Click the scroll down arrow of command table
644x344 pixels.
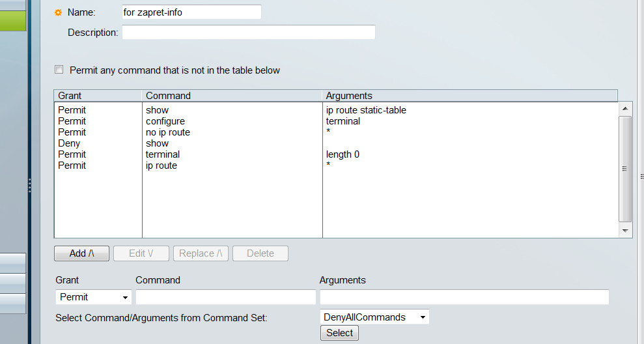point(625,231)
